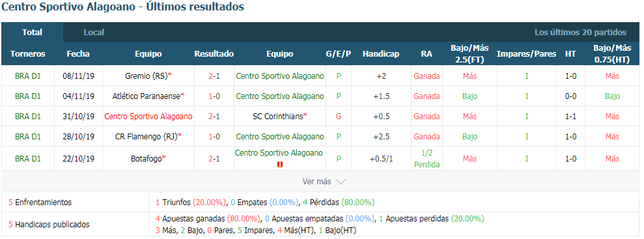Expand the Ver más chevron
The image size is (644, 239).
(341, 182)
